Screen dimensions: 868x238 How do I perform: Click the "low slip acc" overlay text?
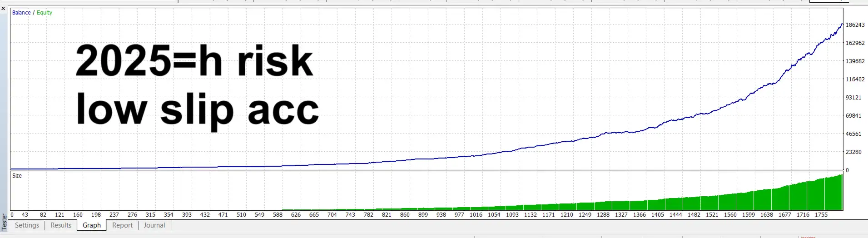(198, 110)
